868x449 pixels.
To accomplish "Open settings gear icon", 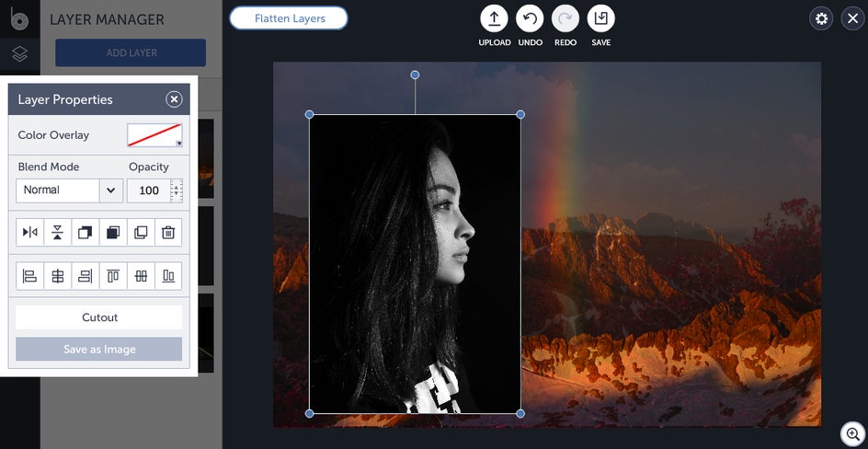I will point(821,18).
